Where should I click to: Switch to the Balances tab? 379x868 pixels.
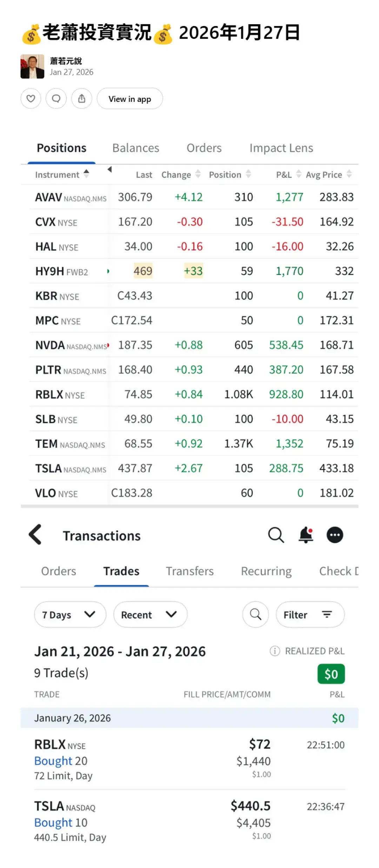pos(136,148)
